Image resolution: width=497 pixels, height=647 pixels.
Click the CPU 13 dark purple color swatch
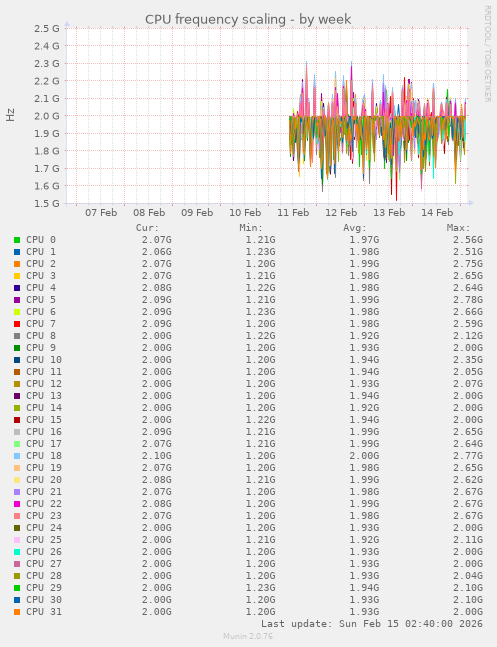(17, 396)
